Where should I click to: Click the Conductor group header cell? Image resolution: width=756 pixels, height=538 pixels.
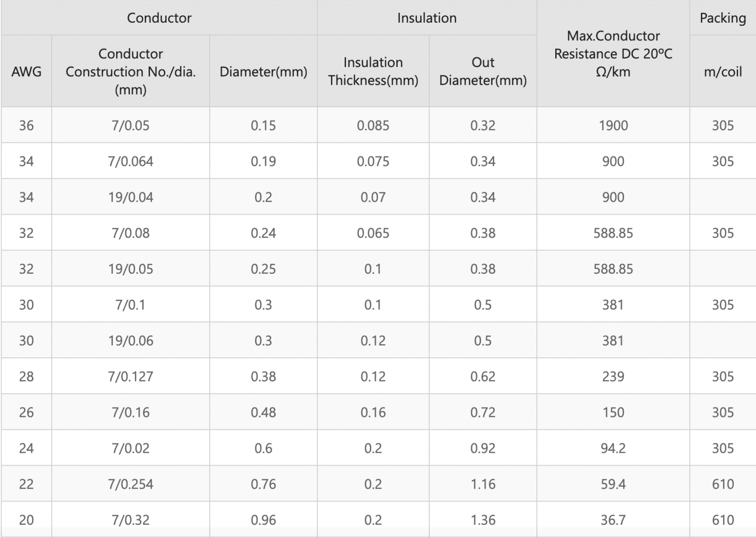tap(159, 18)
